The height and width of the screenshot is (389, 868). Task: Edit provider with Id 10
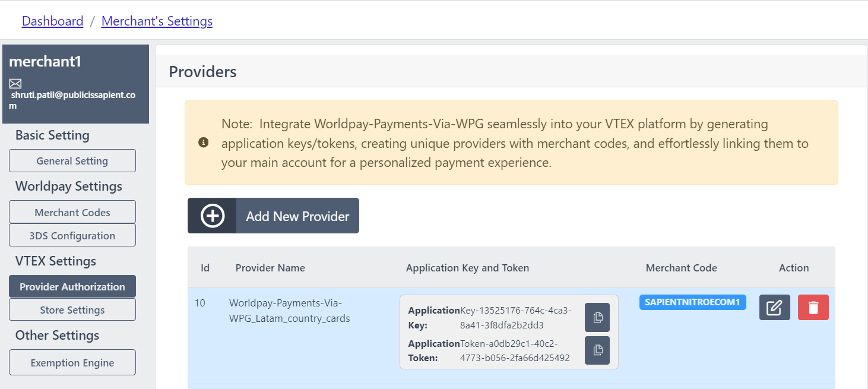[x=774, y=308]
